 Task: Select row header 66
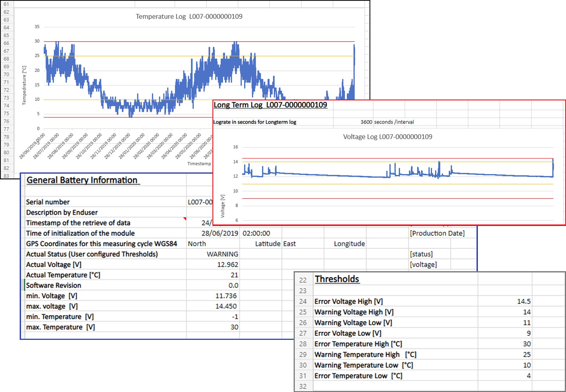coord(6,43)
